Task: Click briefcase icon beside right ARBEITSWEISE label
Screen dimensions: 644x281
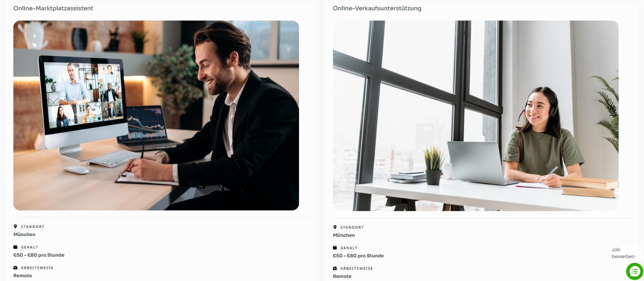Action: [335, 268]
